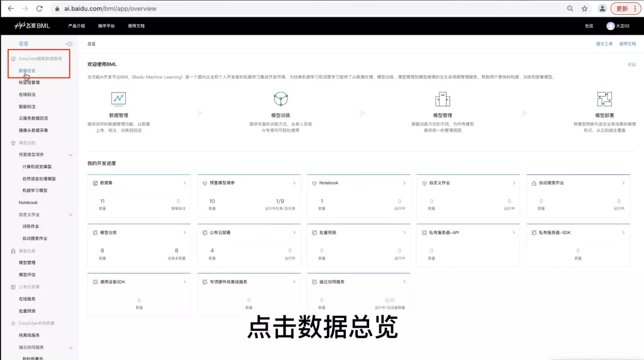Open 纯离线服务 in the sidebar
This screenshot has width=644, height=360.
coord(29,336)
